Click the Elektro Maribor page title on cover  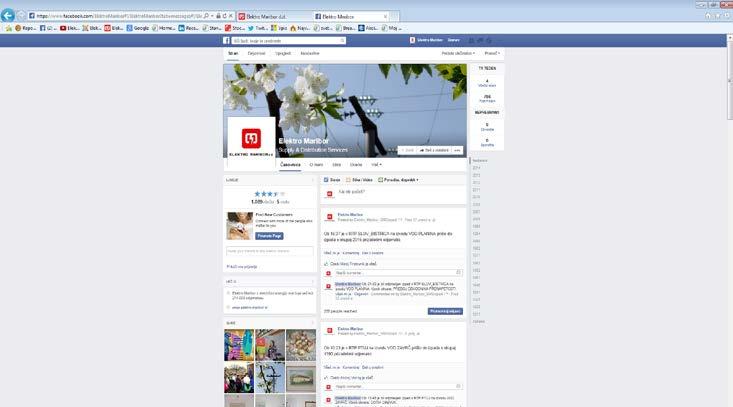(x=304, y=141)
